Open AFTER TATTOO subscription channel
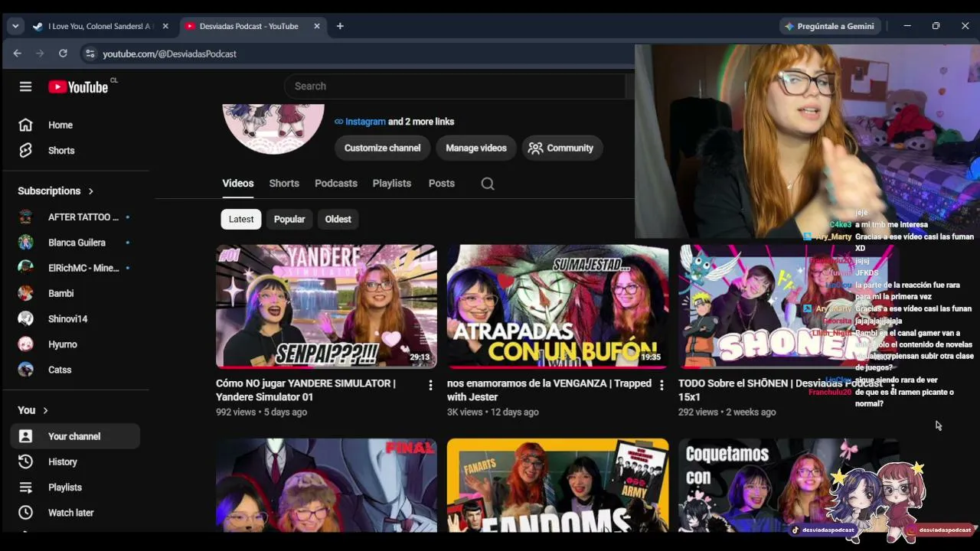 click(75, 217)
